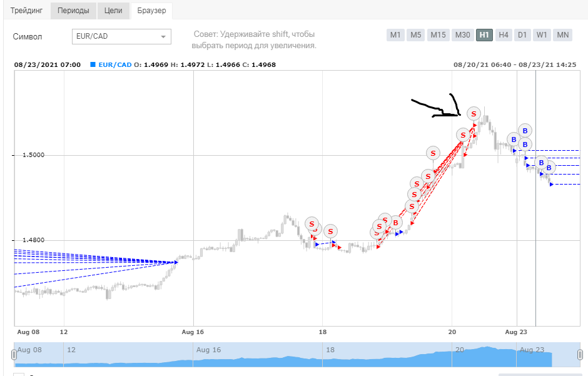This screenshot has height=376, width=588.
Task: Choose the M15 timeframe
Action: (438, 35)
